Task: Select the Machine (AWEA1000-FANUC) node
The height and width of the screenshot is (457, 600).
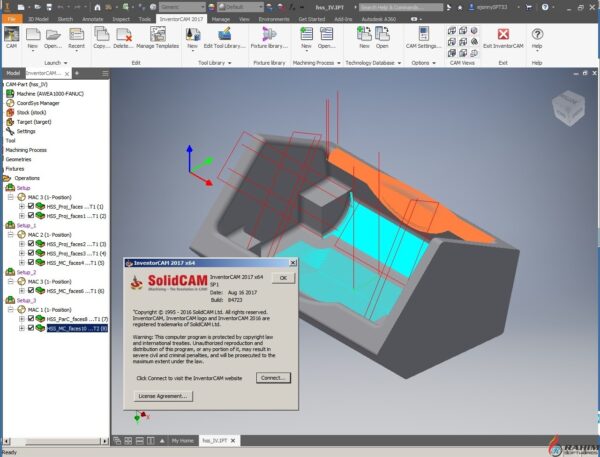Action: click(50, 94)
